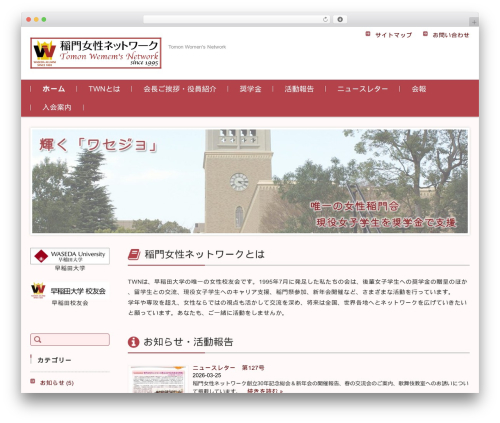Click the 早稲田大学 校友会 banner logo
Image resolution: width=500 pixels, height=423 pixels.
coord(70,291)
